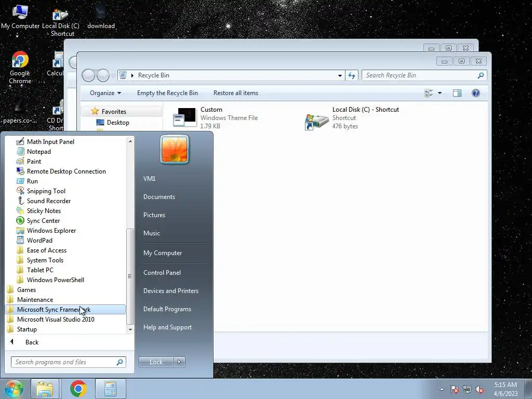
Task: Expand the Windows PowerShell folder
Action: [55, 280]
